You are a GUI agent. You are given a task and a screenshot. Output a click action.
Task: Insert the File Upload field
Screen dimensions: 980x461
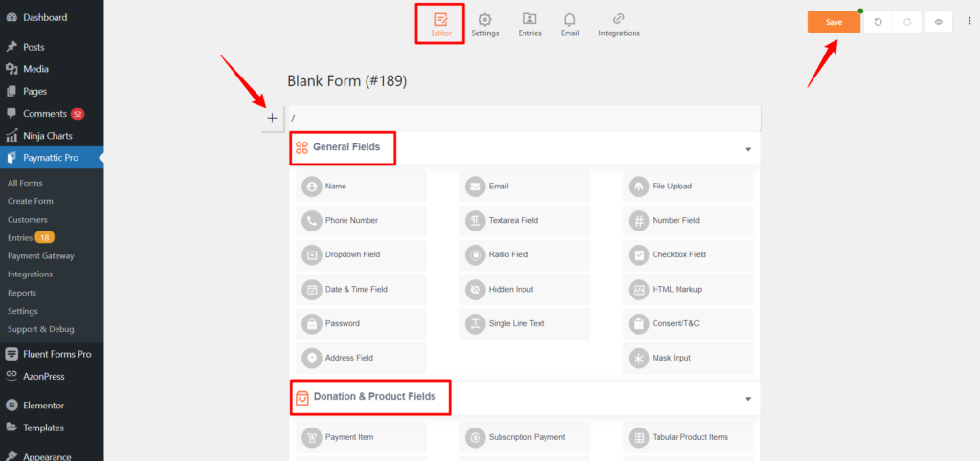[688, 187]
